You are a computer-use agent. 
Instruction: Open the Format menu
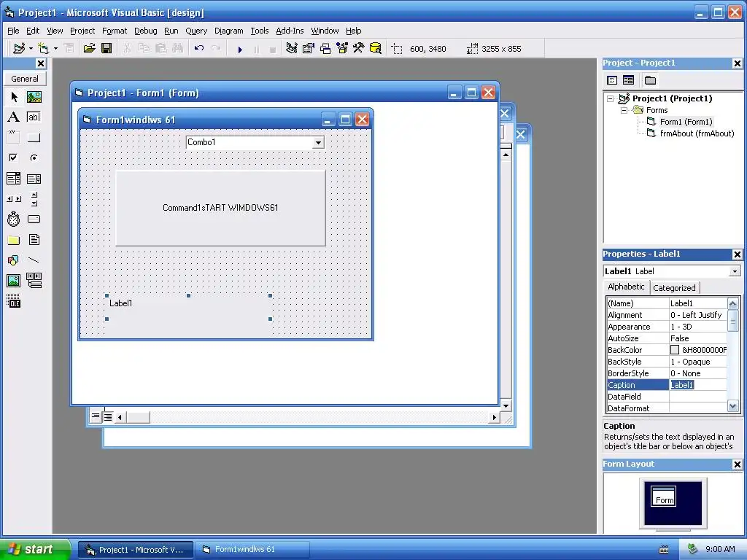coord(115,31)
